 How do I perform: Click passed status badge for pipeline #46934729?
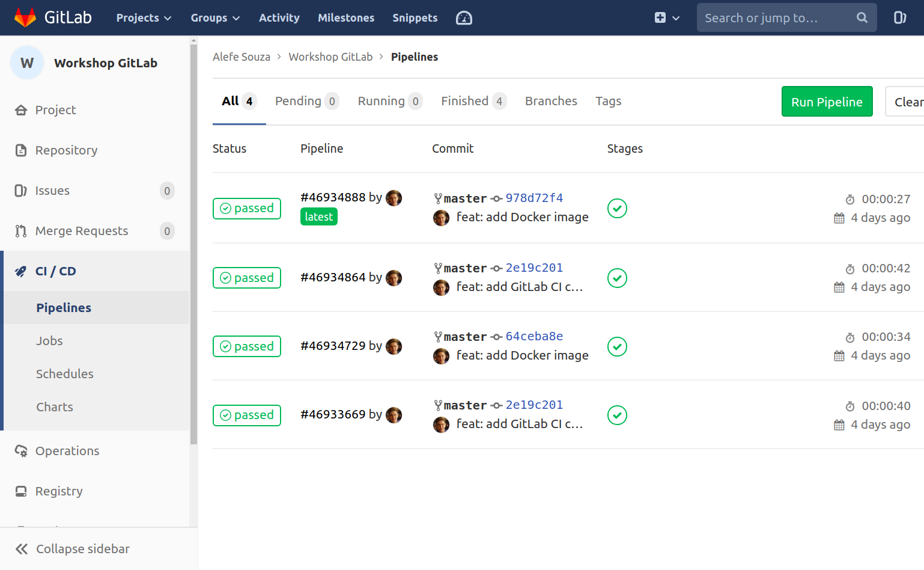pos(247,346)
